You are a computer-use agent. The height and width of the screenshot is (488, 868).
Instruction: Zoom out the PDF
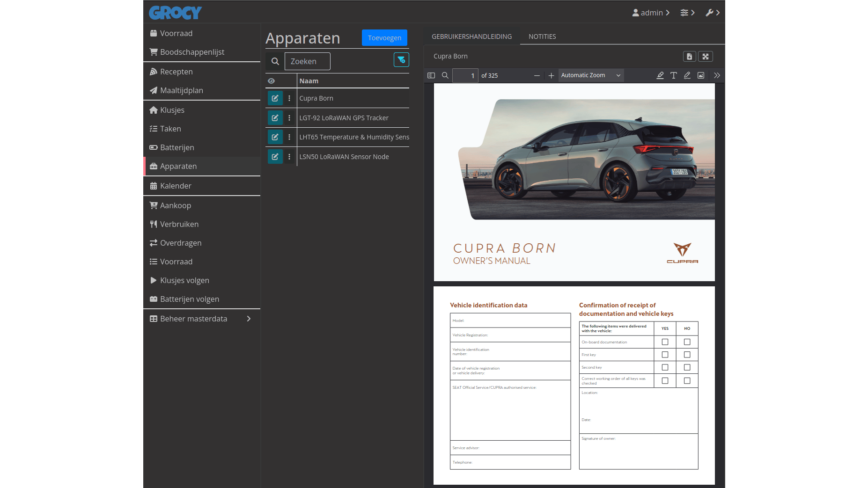point(537,75)
